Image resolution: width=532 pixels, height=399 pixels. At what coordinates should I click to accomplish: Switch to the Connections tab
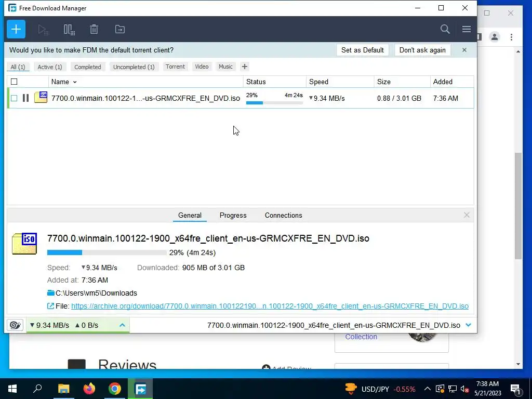point(283,215)
